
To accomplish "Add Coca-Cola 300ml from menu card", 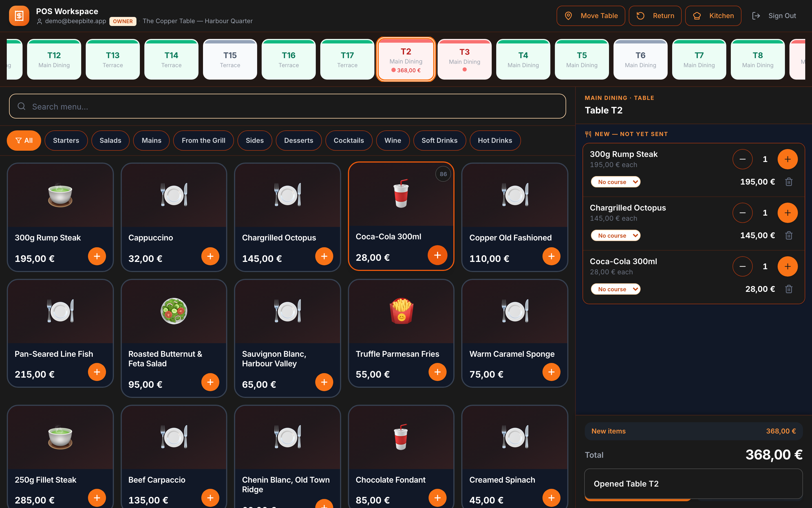I will pyautogui.click(x=438, y=255).
